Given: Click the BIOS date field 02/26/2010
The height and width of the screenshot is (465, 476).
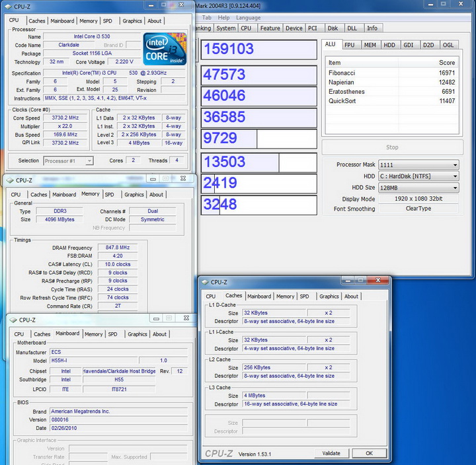Looking at the screenshot, I should click(118, 428).
